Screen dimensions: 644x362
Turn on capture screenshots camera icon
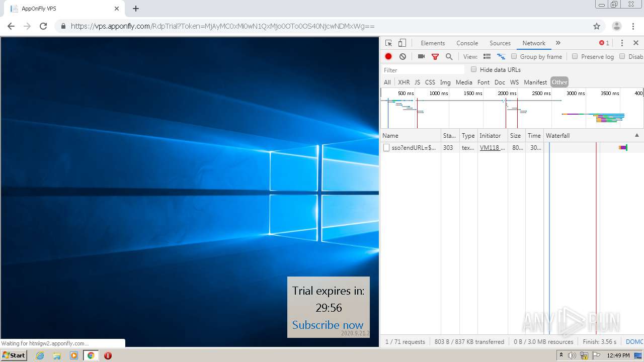coord(422,57)
